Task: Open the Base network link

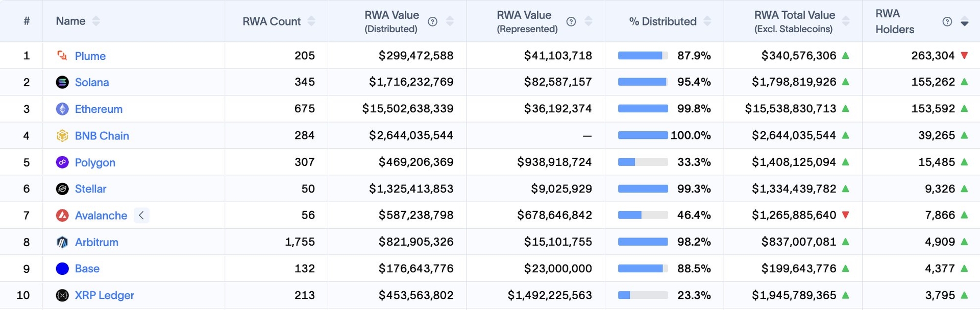Action: tap(87, 269)
